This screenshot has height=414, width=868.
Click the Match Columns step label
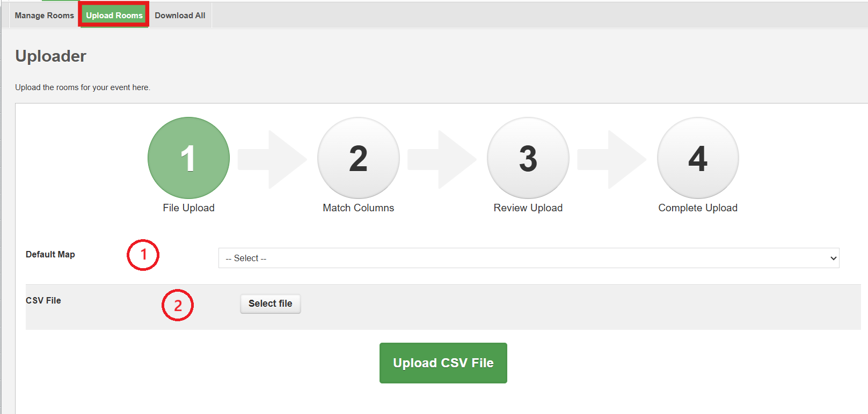(x=358, y=208)
